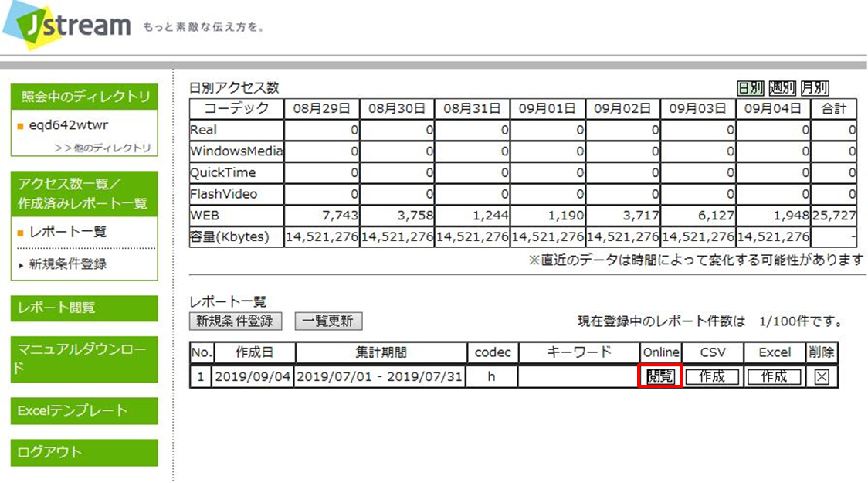Image resolution: width=868 pixels, height=483 pixels.
Task: Open the Excelテンプレート sidebar menu
Action: 84,410
